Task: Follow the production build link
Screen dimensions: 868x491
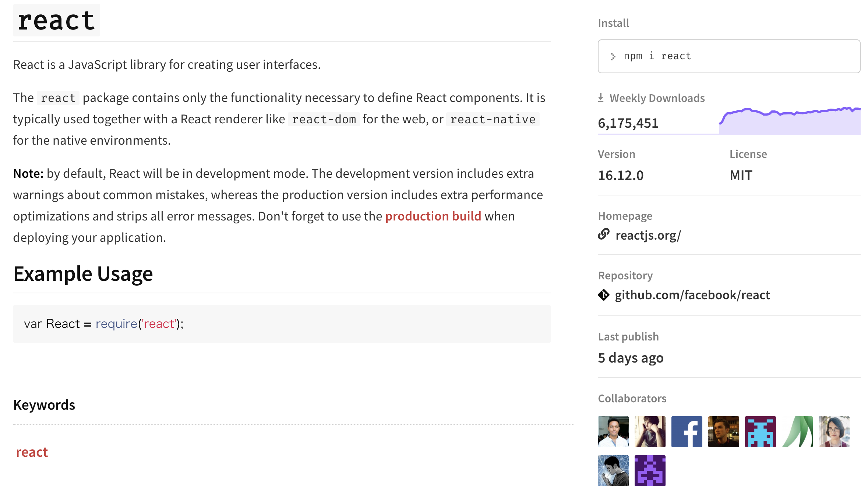Action: point(433,216)
